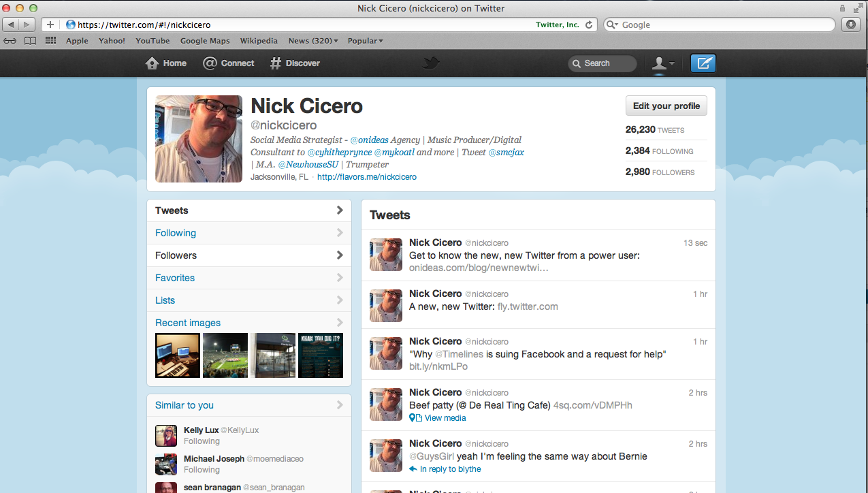Open the @onideas mention in bio
Viewport: 868px width, 493px height.
point(369,140)
